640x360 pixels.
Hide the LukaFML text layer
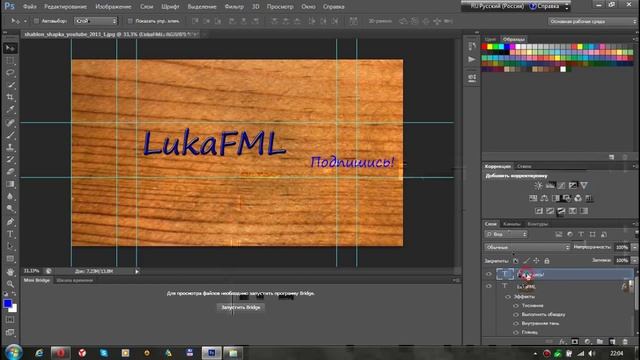click(x=489, y=286)
